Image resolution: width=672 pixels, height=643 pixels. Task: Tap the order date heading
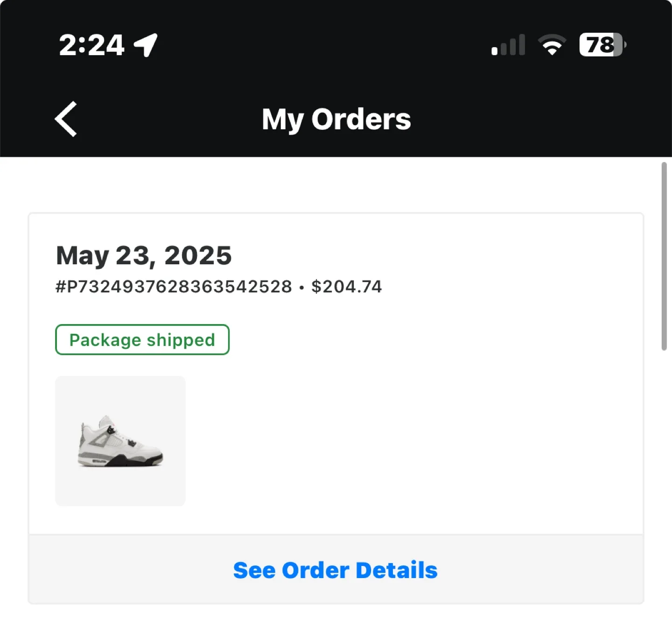tap(143, 255)
